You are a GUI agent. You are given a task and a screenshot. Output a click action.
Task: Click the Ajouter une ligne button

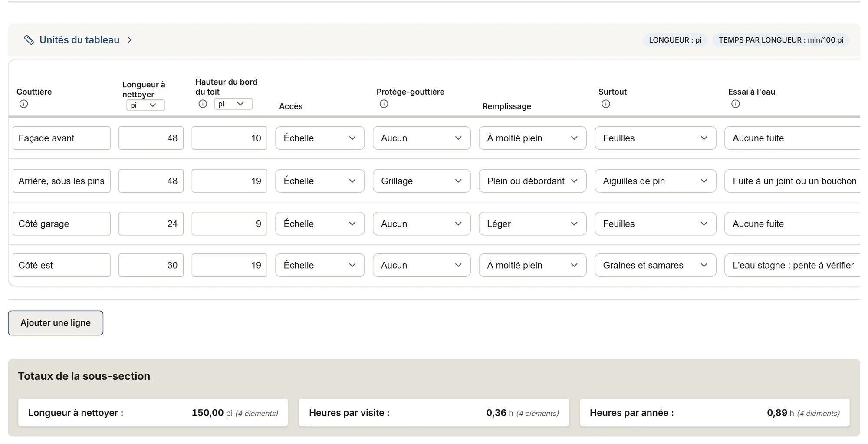(x=56, y=323)
